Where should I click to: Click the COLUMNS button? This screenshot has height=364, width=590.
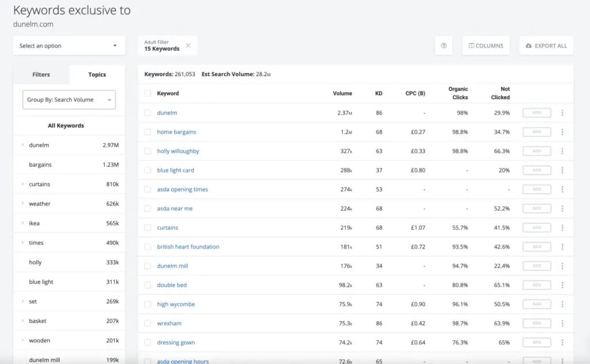[x=486, y=45]
